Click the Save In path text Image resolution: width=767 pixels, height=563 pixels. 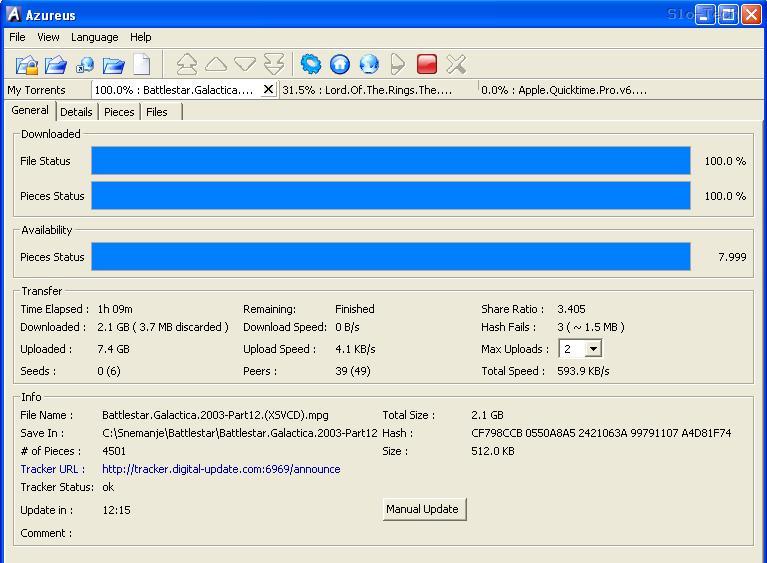[x=240, y=433]
